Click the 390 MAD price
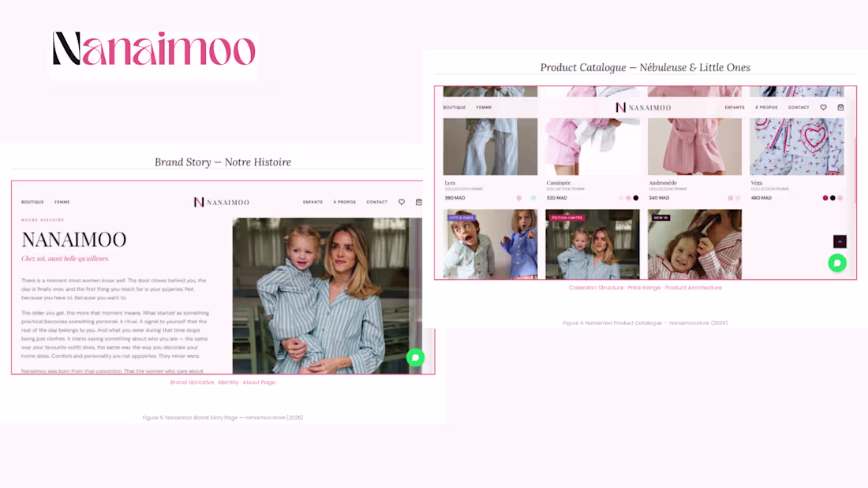The image size is (868, 488). pyautogui.click(x=455, y=198)
